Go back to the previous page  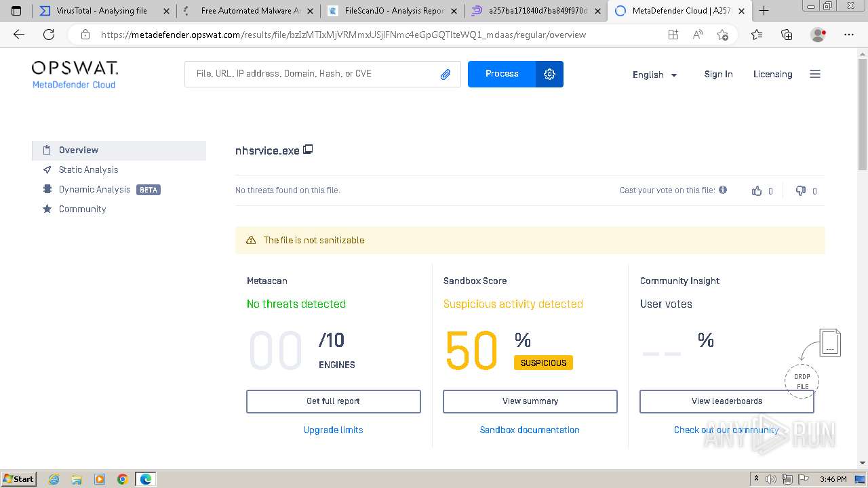(18, 35)
